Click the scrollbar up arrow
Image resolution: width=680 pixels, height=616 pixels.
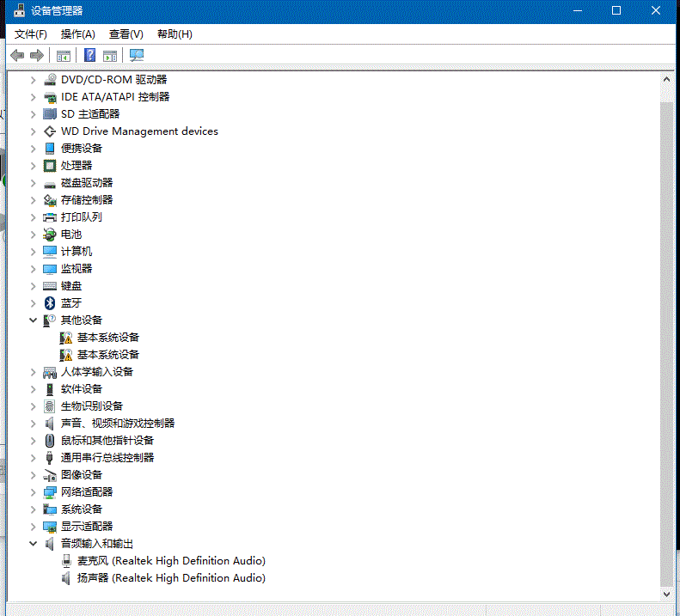click(666, 79)
